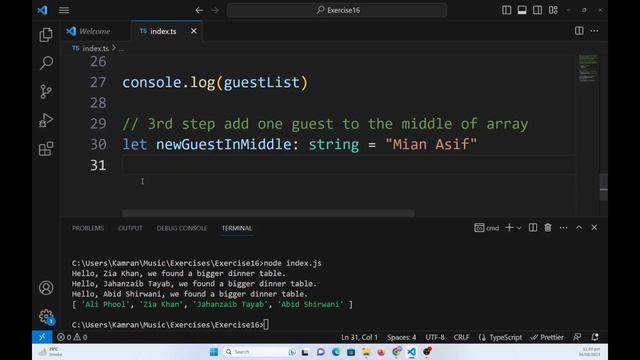Open terminal panel More Actions ellipsis

[x=563, y=228]
